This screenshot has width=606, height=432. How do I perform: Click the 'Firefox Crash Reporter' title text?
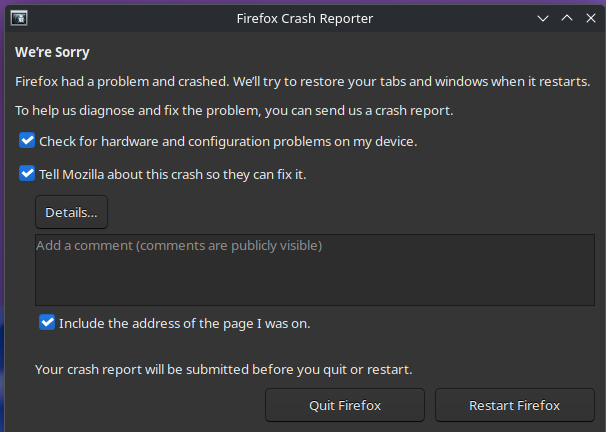(305, 19)
